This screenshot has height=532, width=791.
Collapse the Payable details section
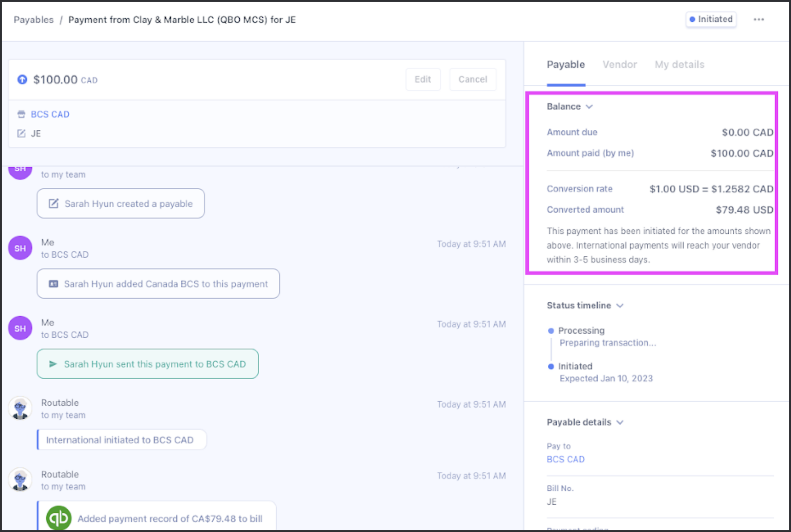pyautogui.click(x=620, y=422)
